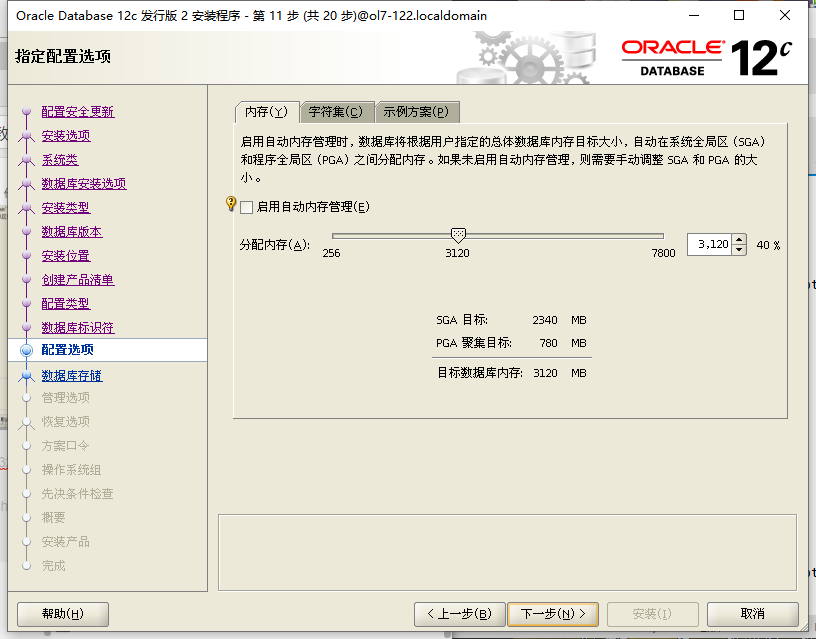Click the memory allocation slider handle
The width and height of the screenshot is (816, 639).
tap(458, 234)
